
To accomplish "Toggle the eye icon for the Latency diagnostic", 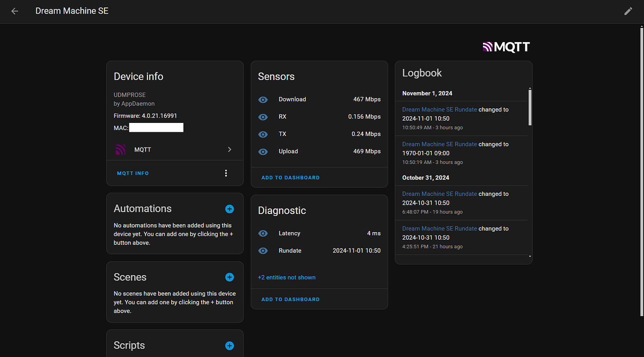I will 263,233.
